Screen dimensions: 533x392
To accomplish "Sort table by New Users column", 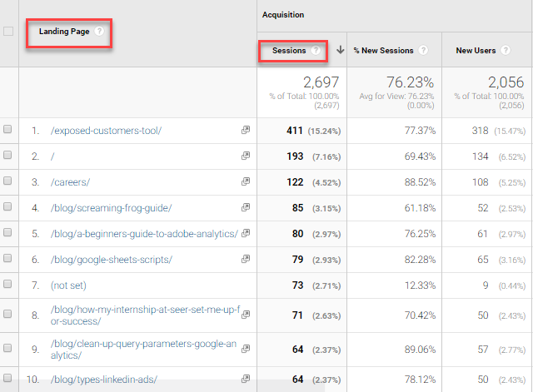I will point(476,51).
